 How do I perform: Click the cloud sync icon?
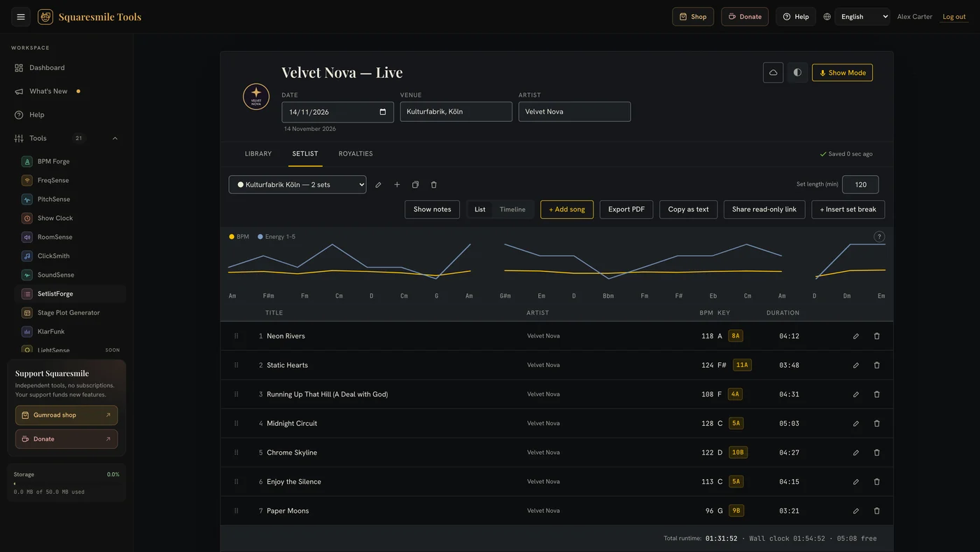coord(773,73)
